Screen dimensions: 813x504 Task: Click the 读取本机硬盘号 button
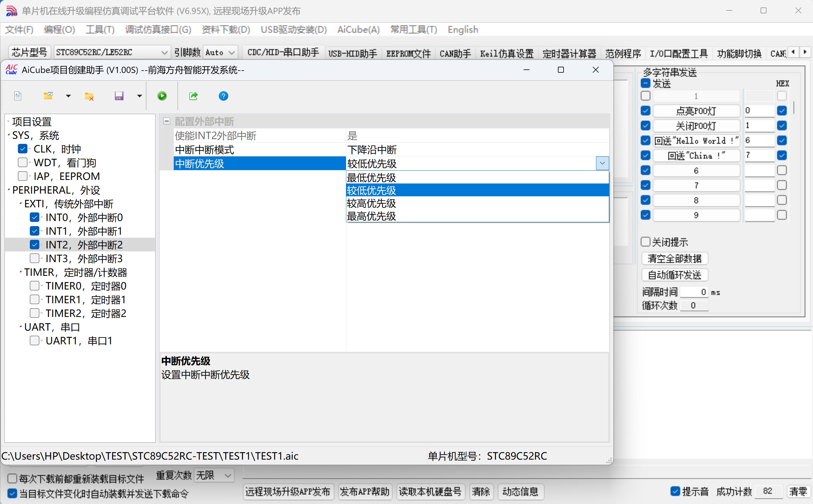[430, 492]
